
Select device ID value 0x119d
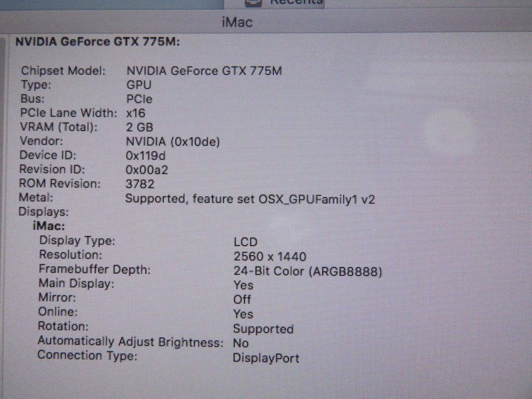(x=145, y=156)
